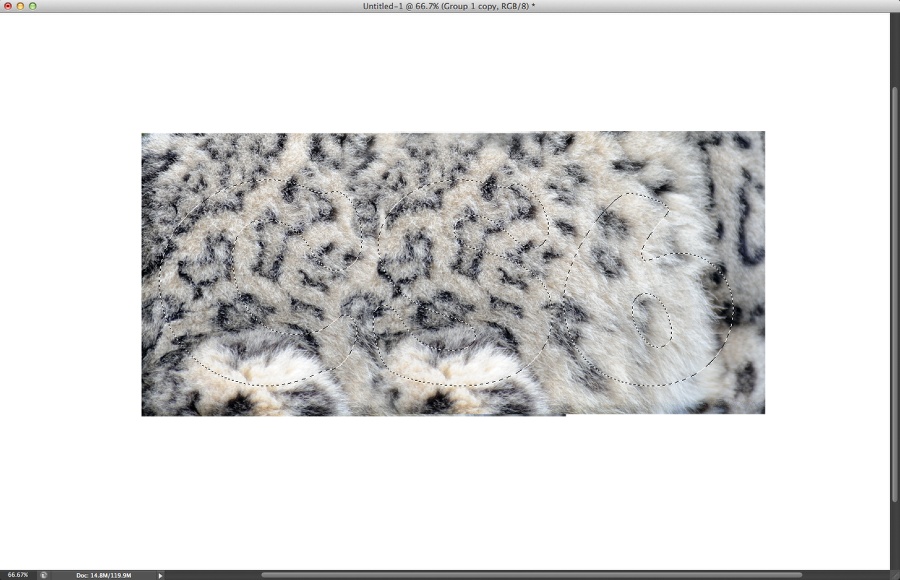Click the Doc: 14.8M/119.9M status info
The width and height of the screenshot is (900, 580).
pyautogui.click(x=103, y=575)
